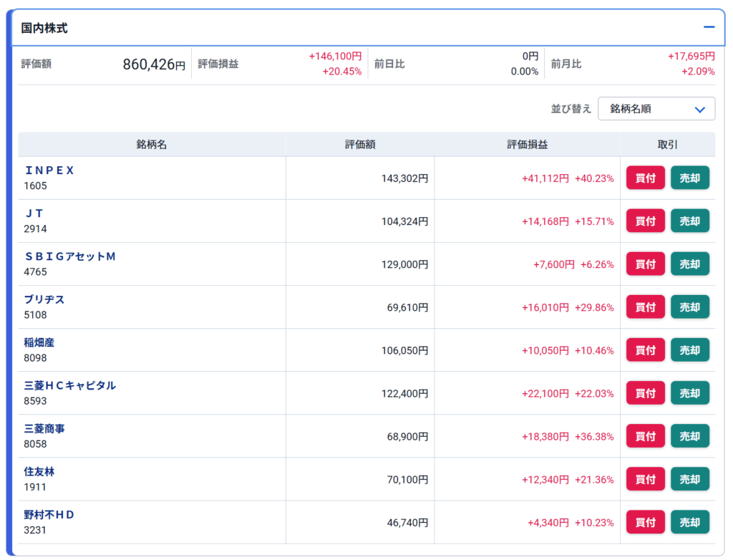This screenshot has height=560, width=733.
Task: Select 前月比 value +17,695円
Action: (x=691, y=56)
